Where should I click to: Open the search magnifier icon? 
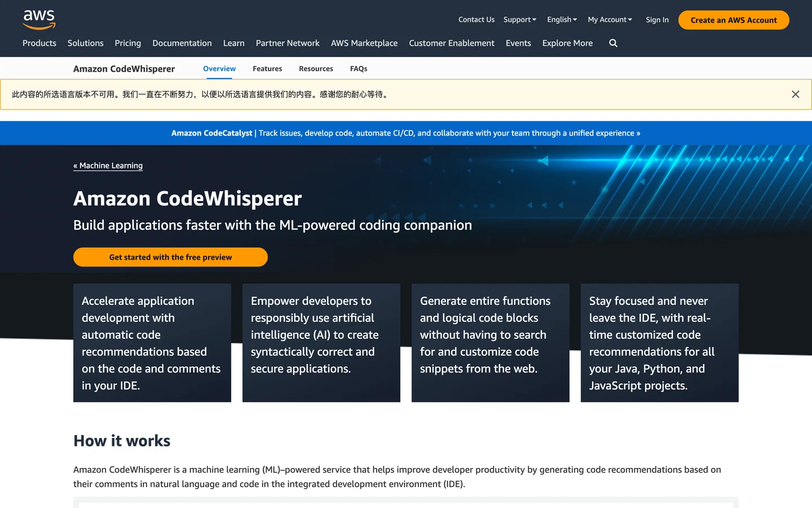pyautogui.click(x=614, y=43)
